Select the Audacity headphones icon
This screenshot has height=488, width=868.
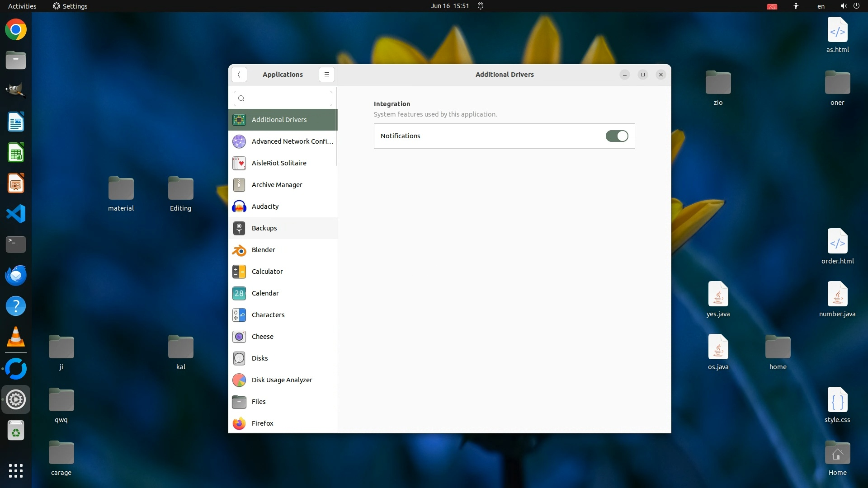click(x=239, y=206)
